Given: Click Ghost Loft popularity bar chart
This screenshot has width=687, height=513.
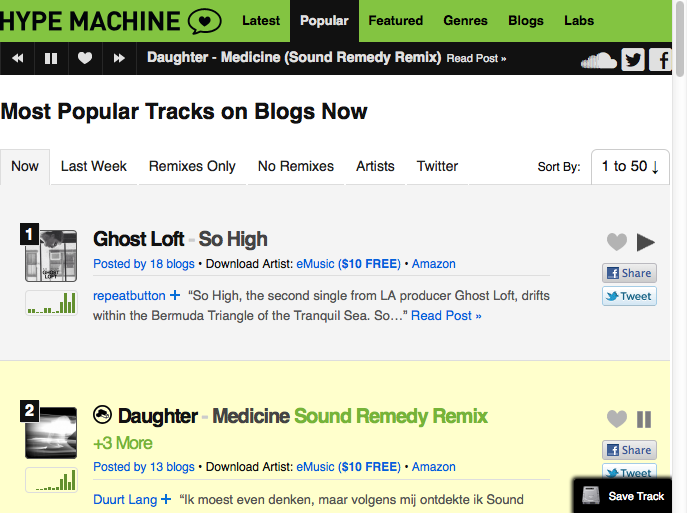Looking at the screenshot, I should [x=51, y=303].
